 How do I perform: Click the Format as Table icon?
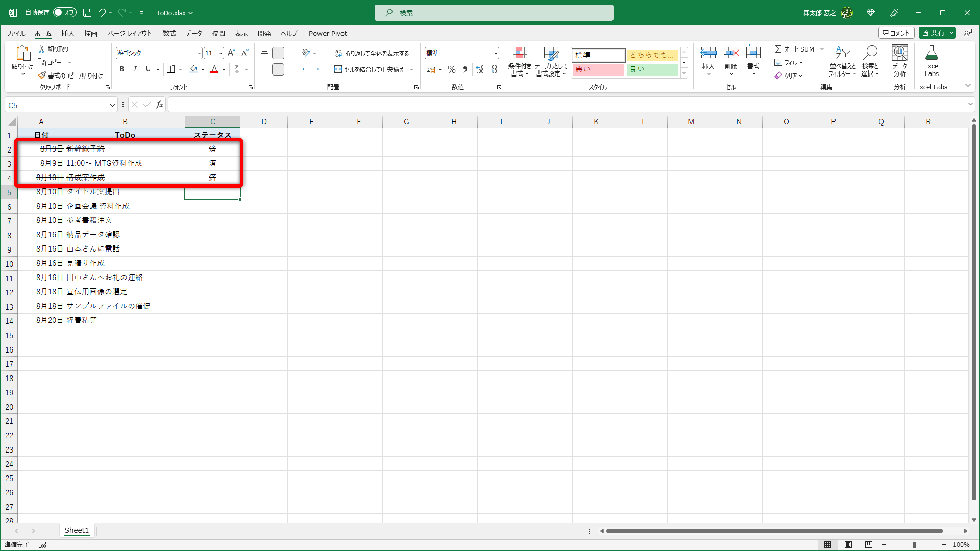point(551,54)
